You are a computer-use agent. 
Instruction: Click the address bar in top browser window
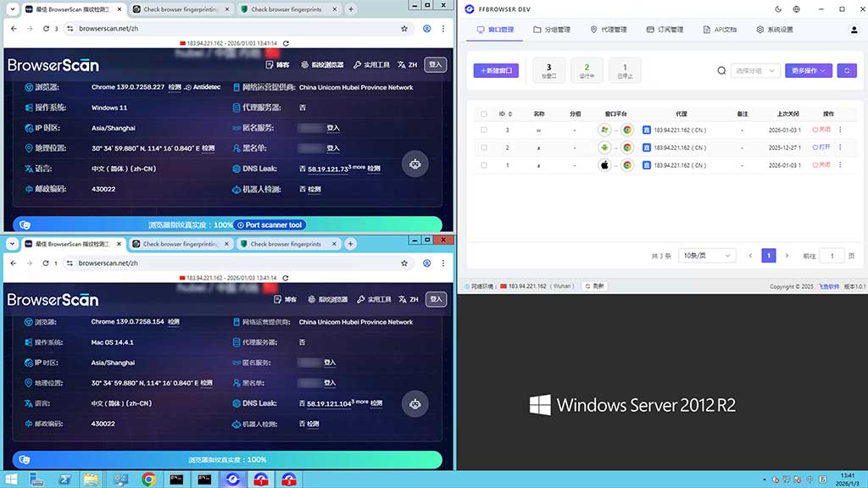pyautogui.click(x=236, y=29)
